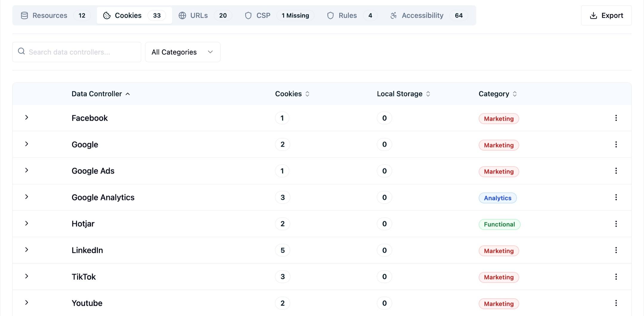
Task: Expand the Facebook row
Action: pos(27,118)
